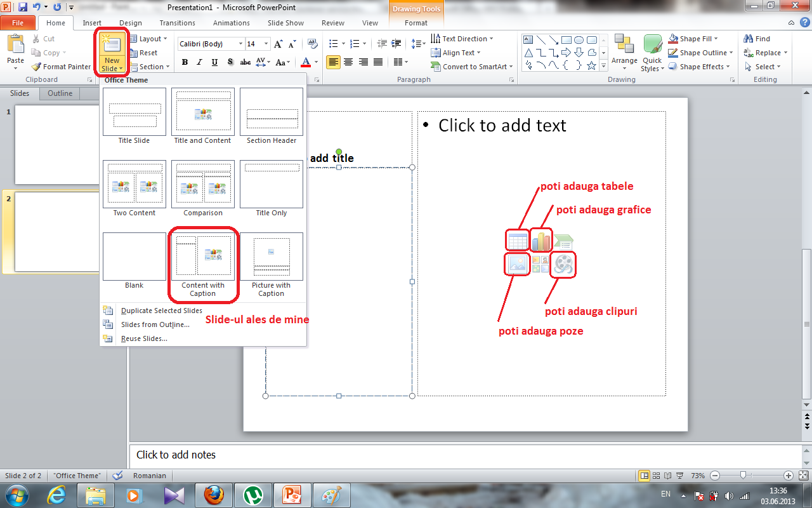The width and height of the screenshot is (812, 508).
Task: Insert a chart via the placeholder icon
Action: (540, 240)
